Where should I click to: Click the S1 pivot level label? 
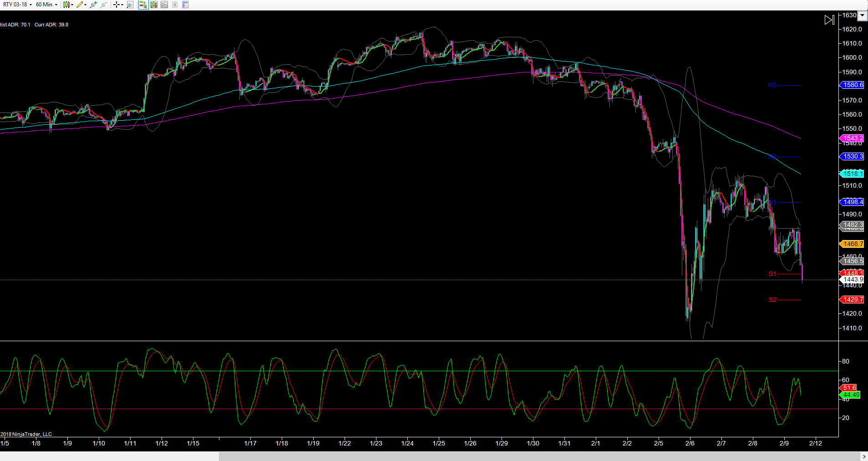coord(772,274)
